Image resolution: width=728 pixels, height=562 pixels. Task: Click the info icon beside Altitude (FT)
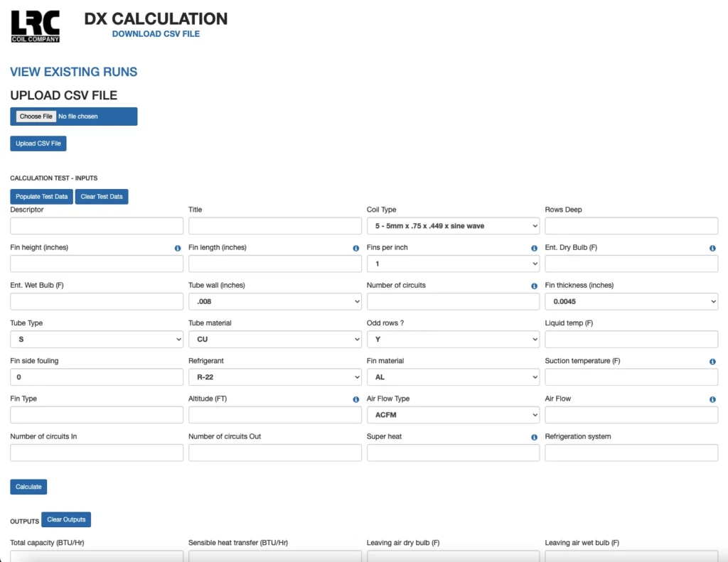tap(356, 399)
